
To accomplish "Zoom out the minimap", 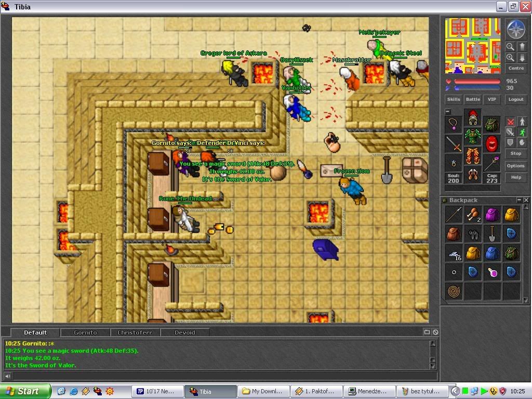I will pos(510,46).
